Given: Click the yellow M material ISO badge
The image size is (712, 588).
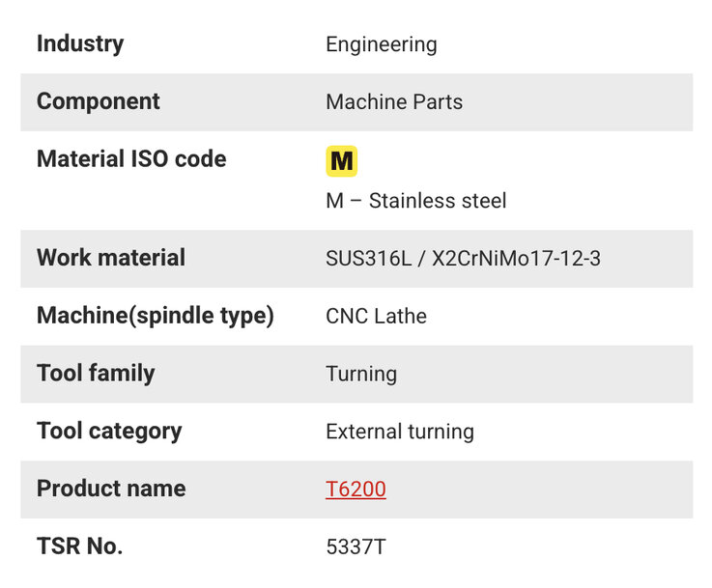Looking at the screenshot, I should tap(341, 161).
